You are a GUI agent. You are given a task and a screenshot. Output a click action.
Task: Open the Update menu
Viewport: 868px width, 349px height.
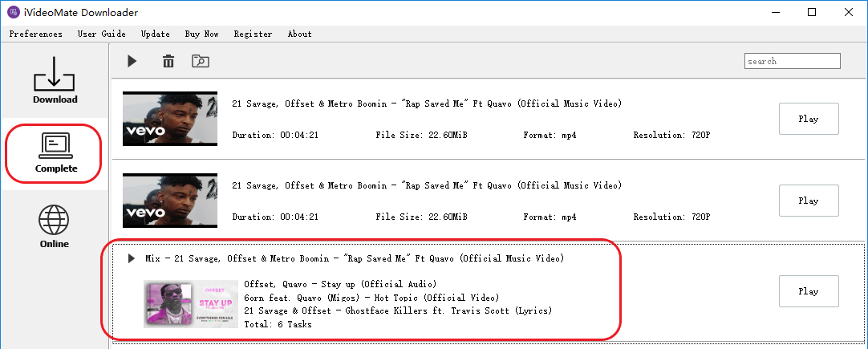156,34
